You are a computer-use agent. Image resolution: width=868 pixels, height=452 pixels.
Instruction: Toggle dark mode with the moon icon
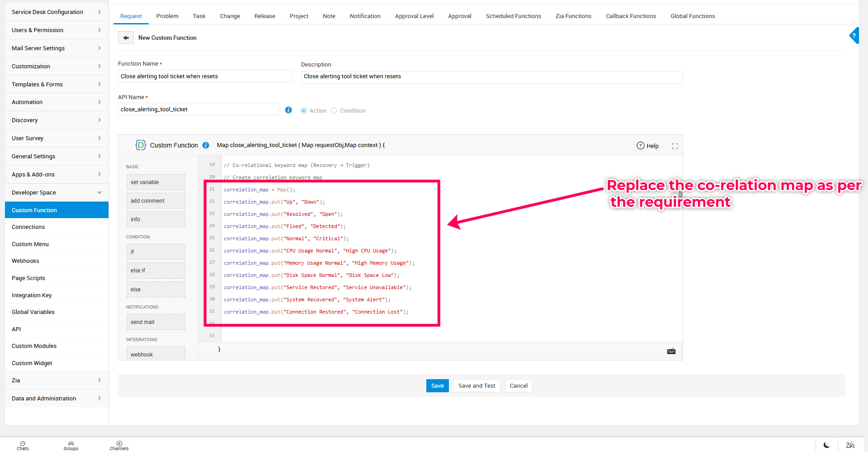click(x=826, y=445)
